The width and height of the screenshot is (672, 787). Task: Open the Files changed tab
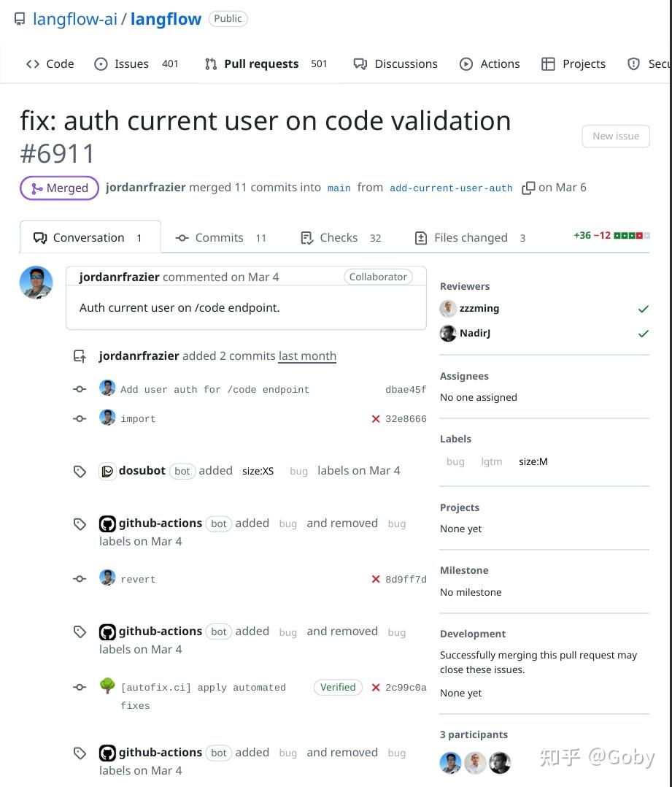(x=470, y=238)
